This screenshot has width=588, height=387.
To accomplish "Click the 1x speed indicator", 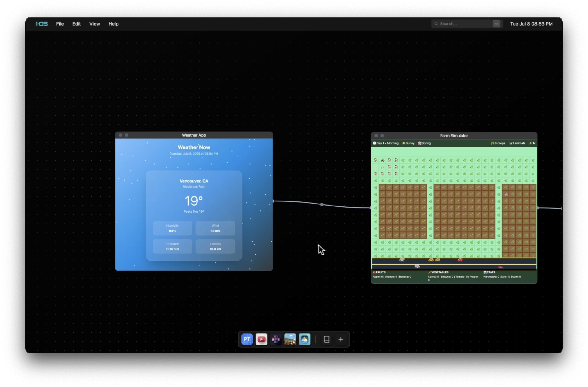I will pyautogui.click(x=532, y=143).
